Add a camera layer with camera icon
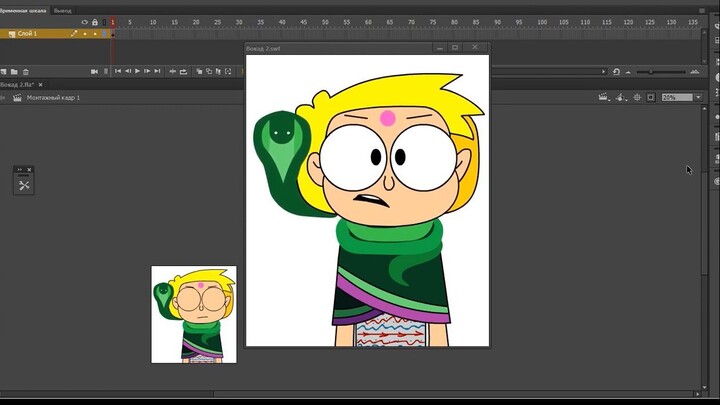Viewport: 720px width, 405px height. (x=95, y=72)
